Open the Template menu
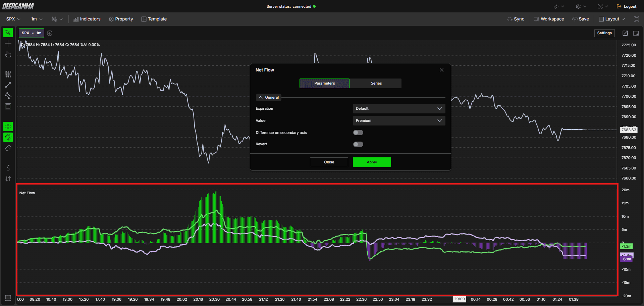 tap(154, 19)
